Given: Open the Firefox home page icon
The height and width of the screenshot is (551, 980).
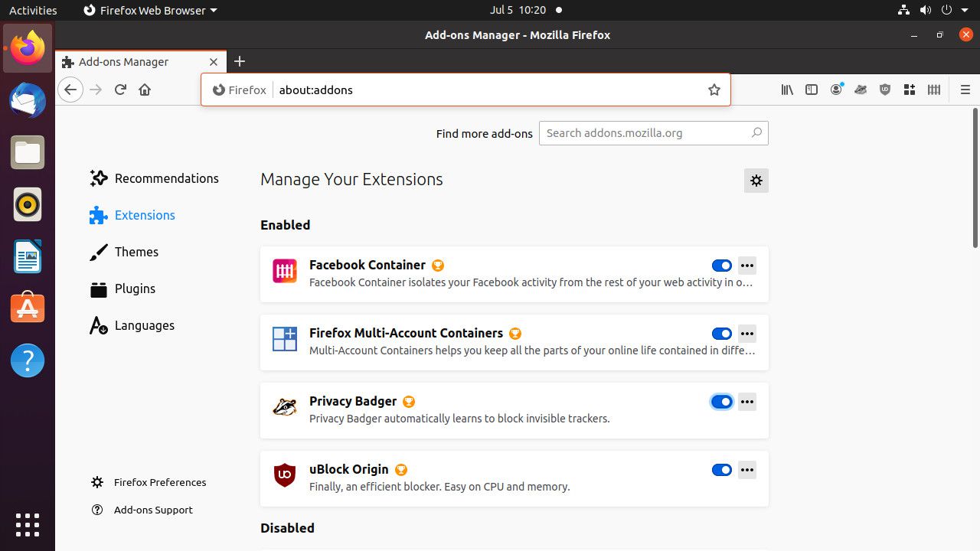Looking at the screenshot, I should 145,90.
